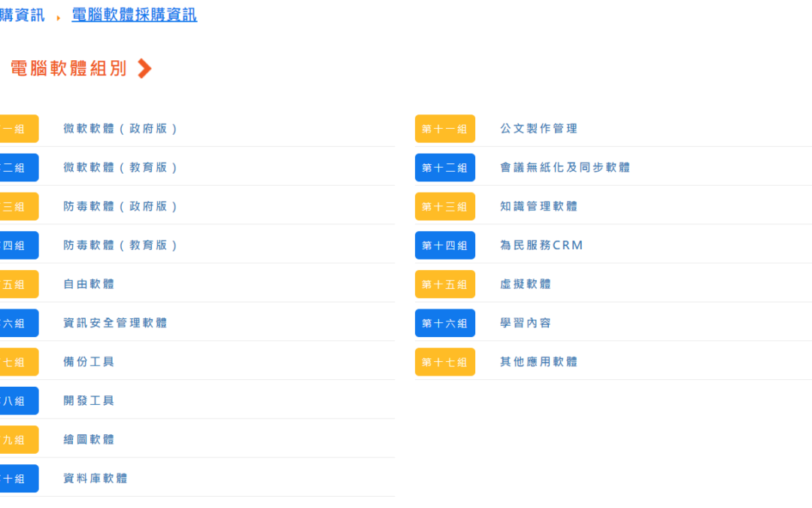Viewport: 812px width, 508px height.
Task: Open 資訊安全管理軟體 group
Action: (x=115, y=323)
